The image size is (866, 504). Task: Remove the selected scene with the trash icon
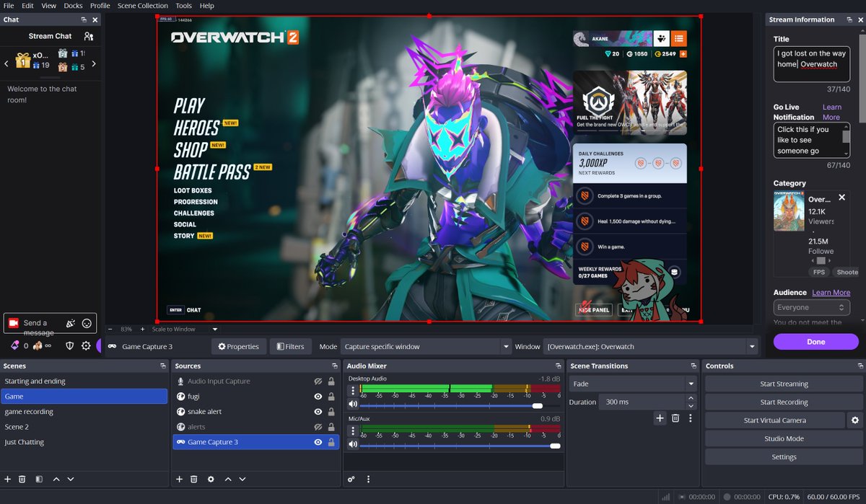tap(22, 479)
